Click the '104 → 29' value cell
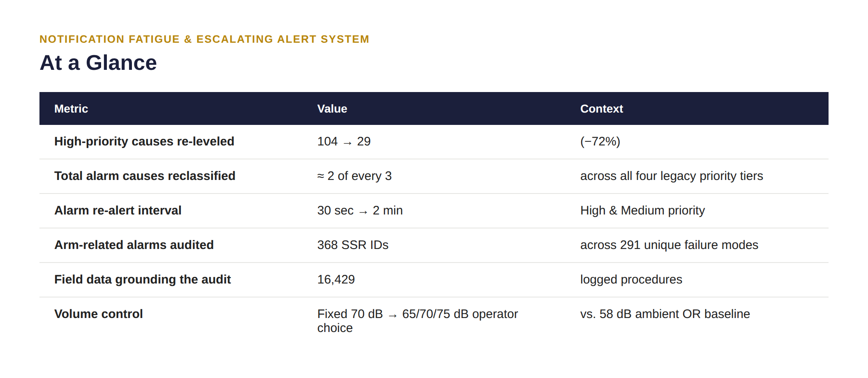The height and width of the screenshot is (378, 868). tap(344, 141)
